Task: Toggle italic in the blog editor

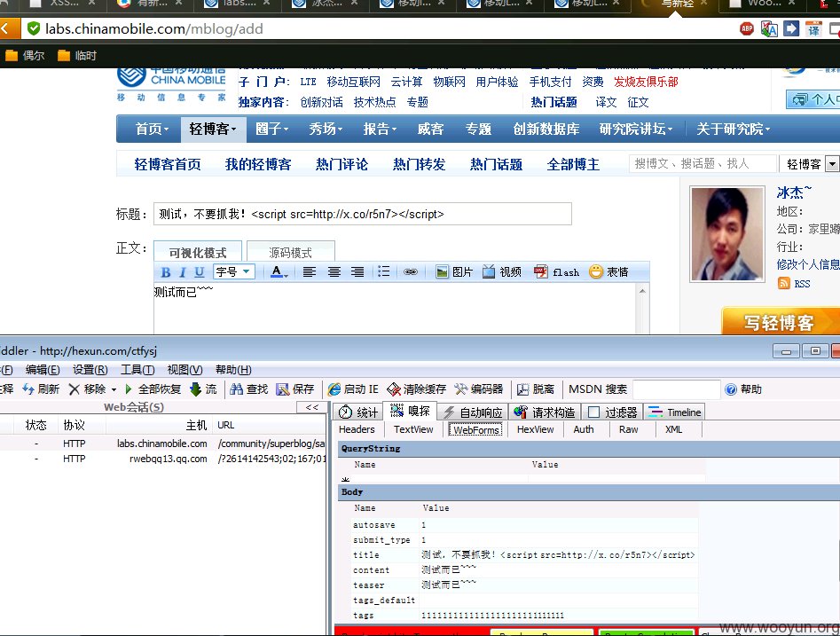Action: pyautogui.click(x=182, y=272)
